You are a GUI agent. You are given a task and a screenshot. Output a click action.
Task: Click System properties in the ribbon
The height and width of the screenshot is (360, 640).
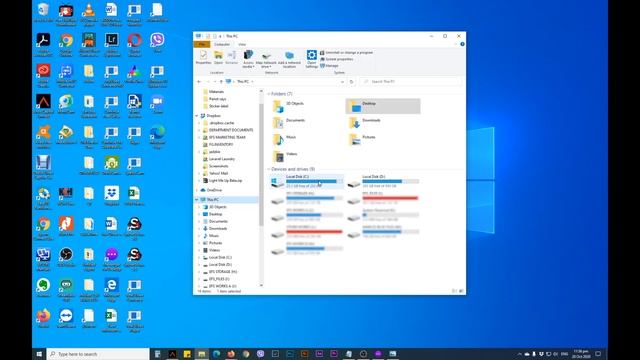(x=336, y=59)
